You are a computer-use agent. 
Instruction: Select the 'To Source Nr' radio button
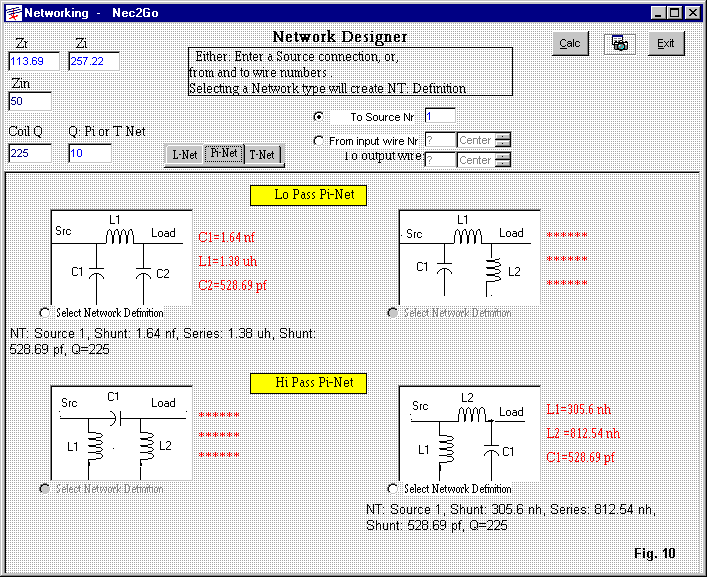[x=319, y=116]
